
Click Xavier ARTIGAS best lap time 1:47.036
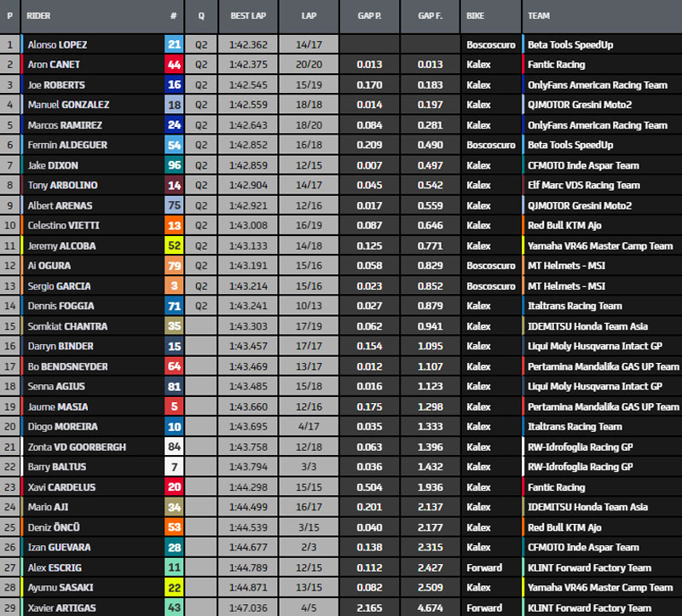pyautogui.click(x=247, y=607)
